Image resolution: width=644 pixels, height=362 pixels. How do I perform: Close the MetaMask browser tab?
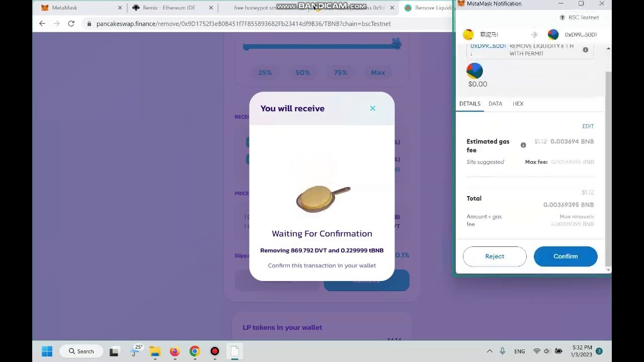(x=120, y=8)
